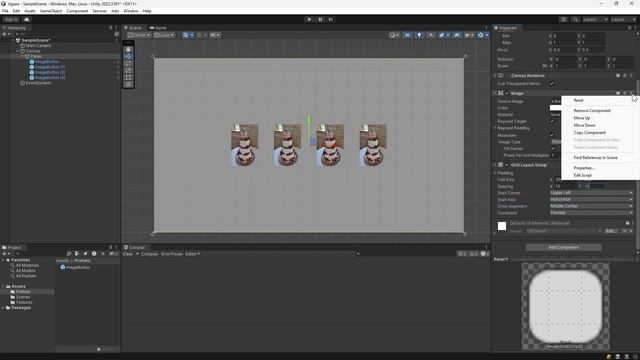The height and width of the screenshot is (360, 640).
Task: Toggle the Grid Layout Group enabled checkbox
Action: (507, 165)
